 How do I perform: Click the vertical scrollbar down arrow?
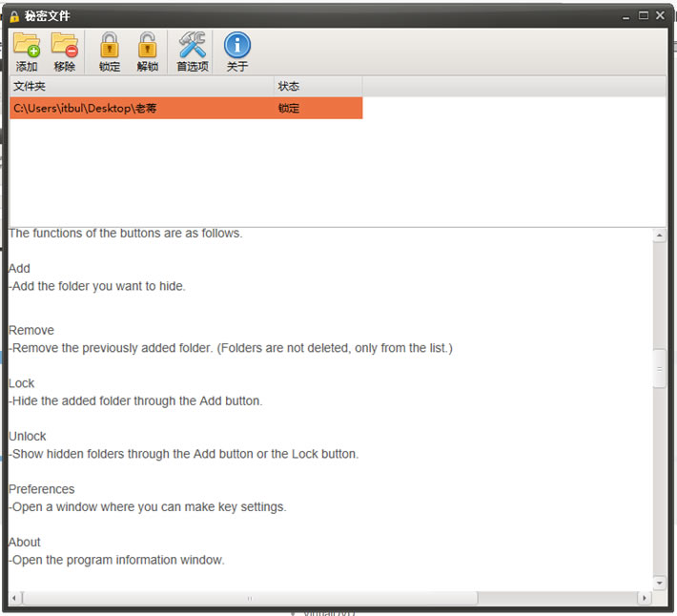(659, 583)
